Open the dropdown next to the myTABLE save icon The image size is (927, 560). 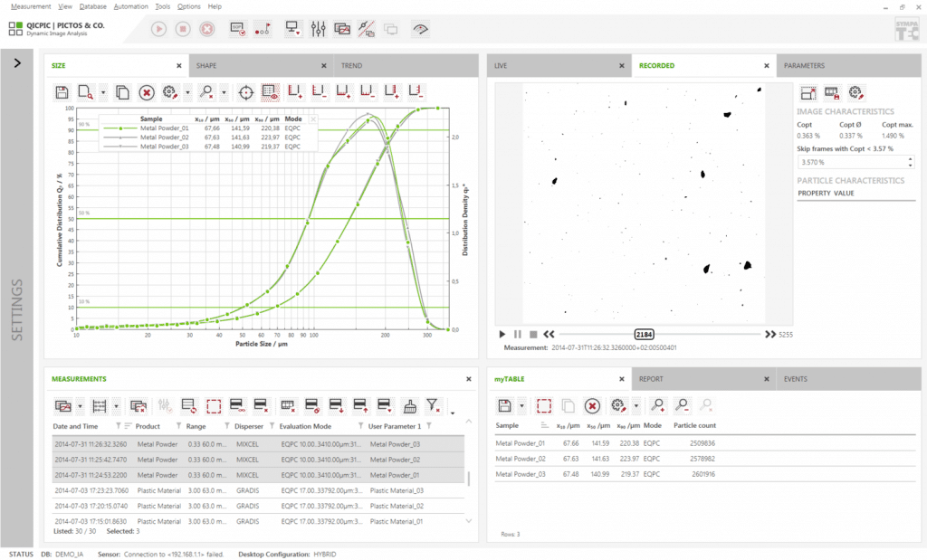[x=522, y=404]
